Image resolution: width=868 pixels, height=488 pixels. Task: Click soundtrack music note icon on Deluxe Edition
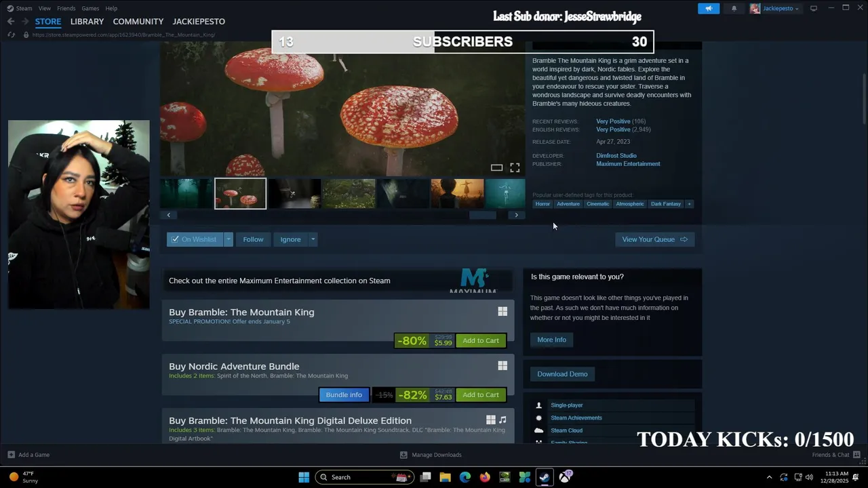(502, 420)
